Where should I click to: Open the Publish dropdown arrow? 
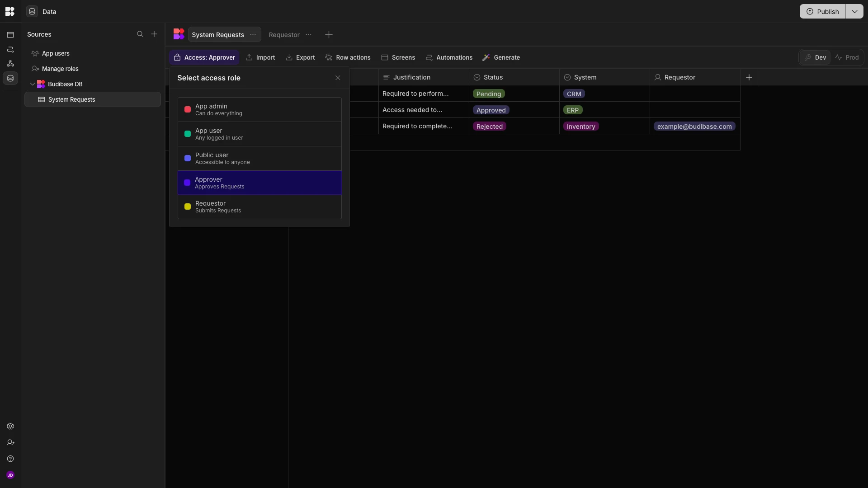(x=854, y=11)
